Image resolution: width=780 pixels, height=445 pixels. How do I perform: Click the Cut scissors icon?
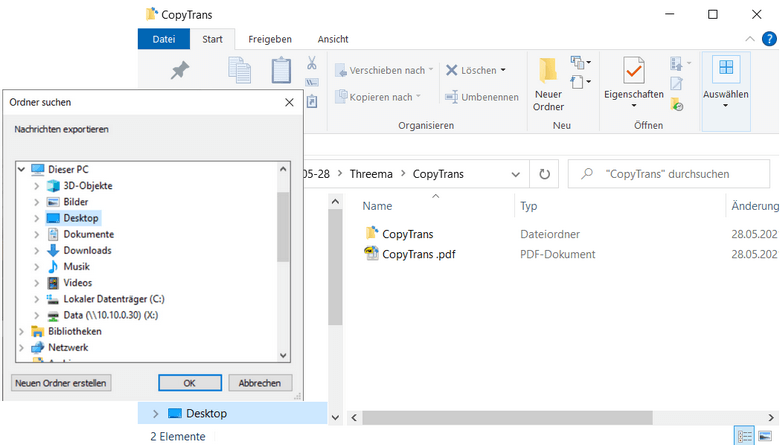pos(312,63)
